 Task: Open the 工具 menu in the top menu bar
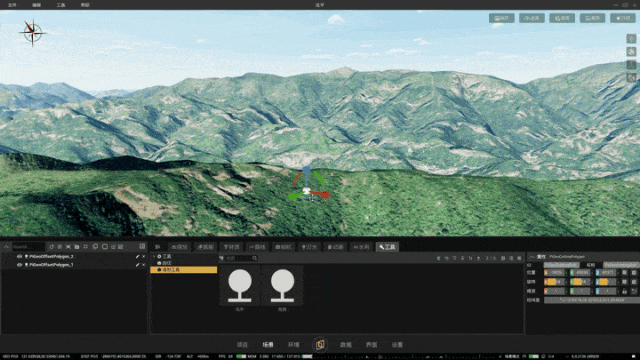pos(61,5)
